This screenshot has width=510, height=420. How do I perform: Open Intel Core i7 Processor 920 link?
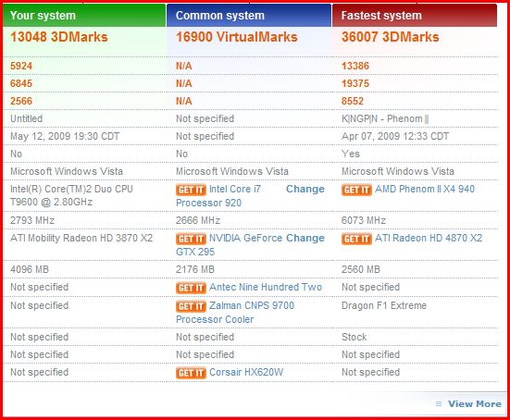click(218, 196)
